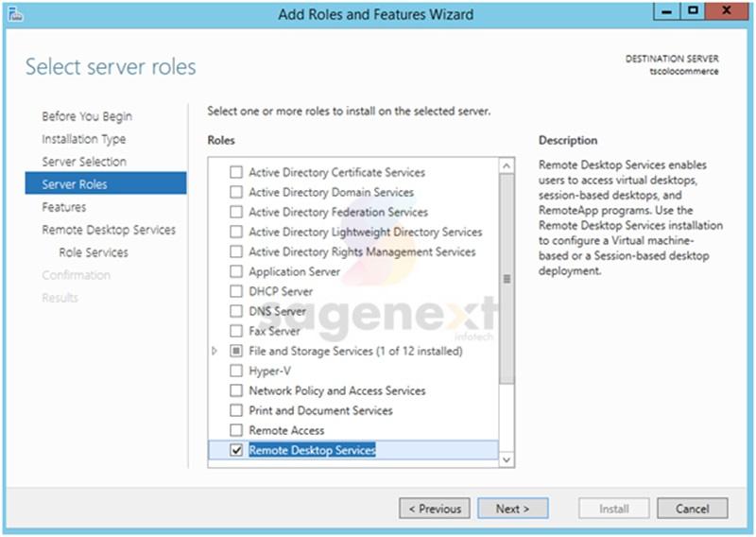Open the Installation Type step
Screen dimensions: 756x537
[83, 139]
